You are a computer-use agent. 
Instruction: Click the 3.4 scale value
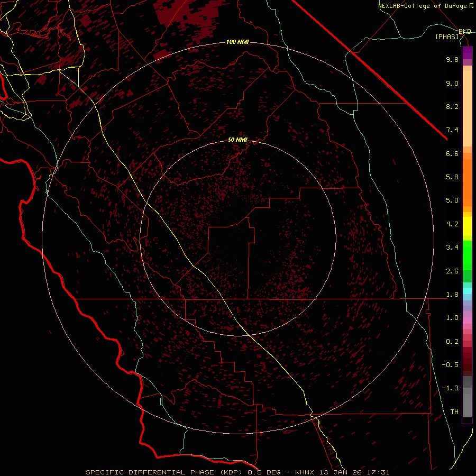click(x=452, y=248)
